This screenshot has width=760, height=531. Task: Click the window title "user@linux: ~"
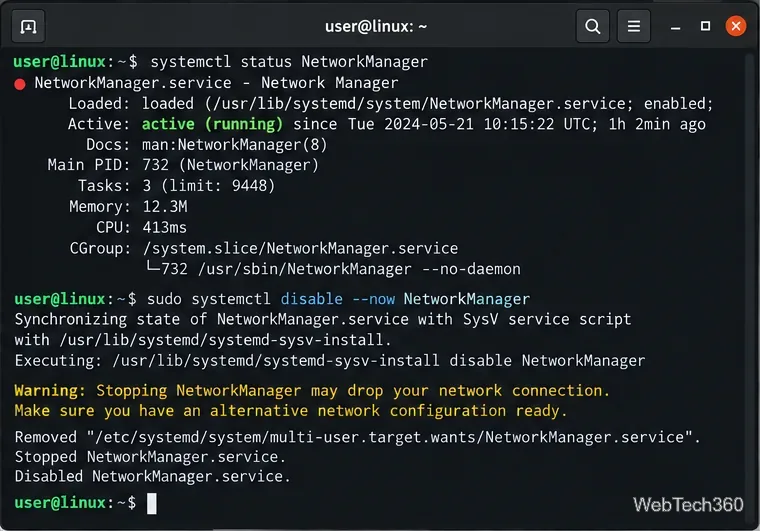pos(376,26)
